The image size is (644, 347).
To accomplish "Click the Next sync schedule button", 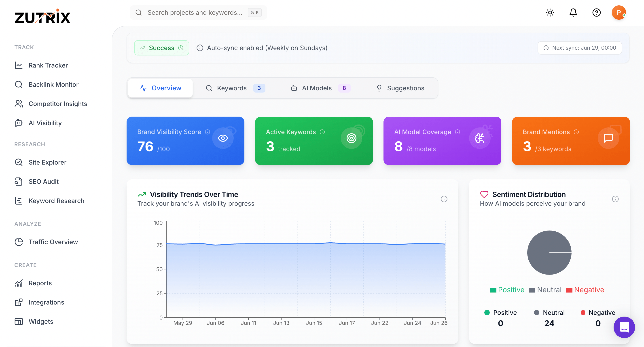I will [580, 48].
